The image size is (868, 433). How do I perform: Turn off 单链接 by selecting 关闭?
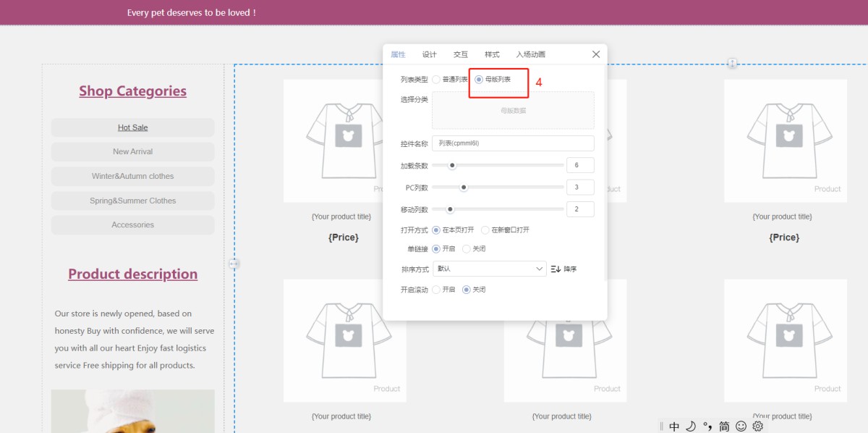coord(467,248)
